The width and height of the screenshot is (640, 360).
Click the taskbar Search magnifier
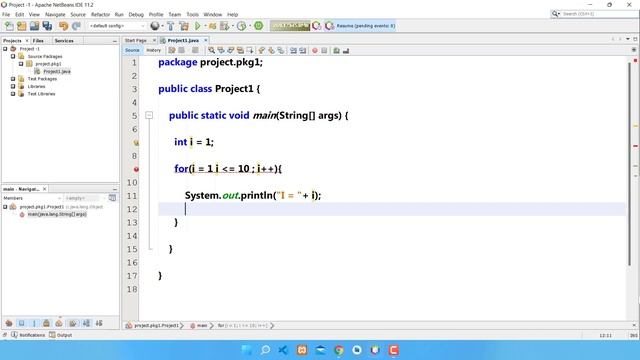click(265, 350)
